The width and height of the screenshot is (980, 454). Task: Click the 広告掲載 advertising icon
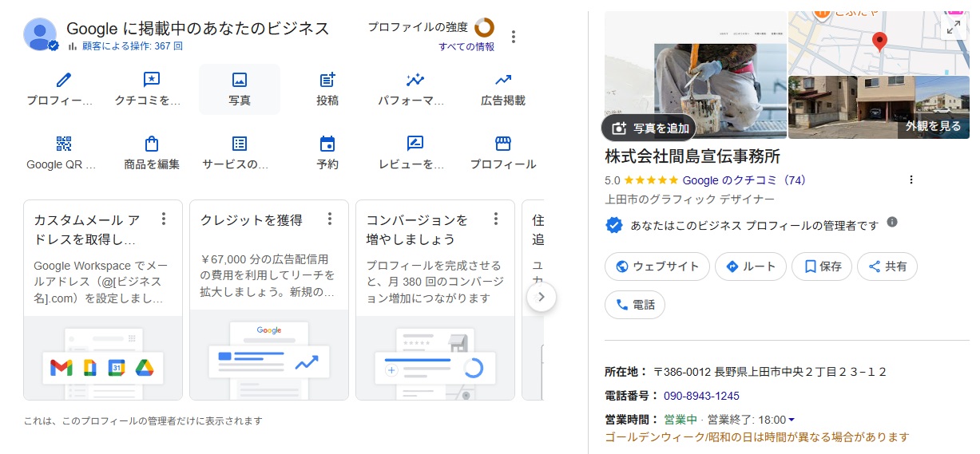[502, 80]
